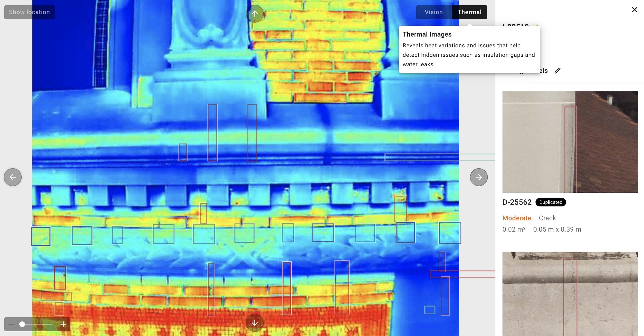Click the Moderate severity label
Image resolution: width=644 pixels, height=336 pixels.
(x=517, y=218)
